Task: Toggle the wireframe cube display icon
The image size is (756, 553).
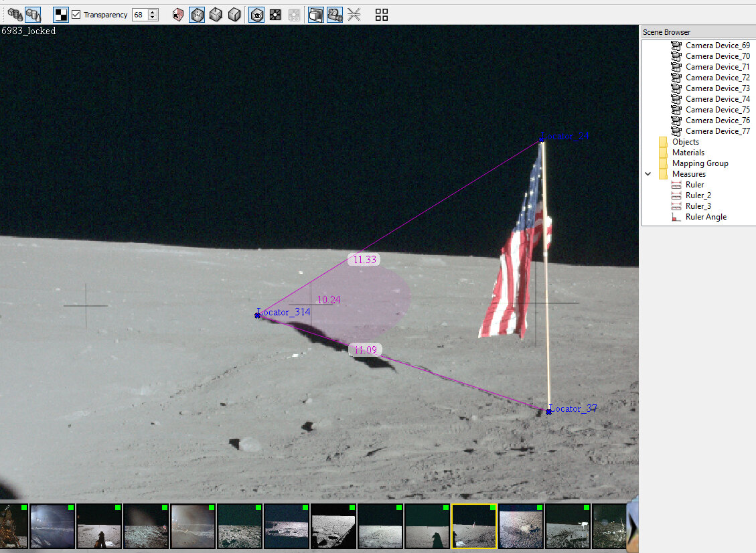Action: pos(197,15)
